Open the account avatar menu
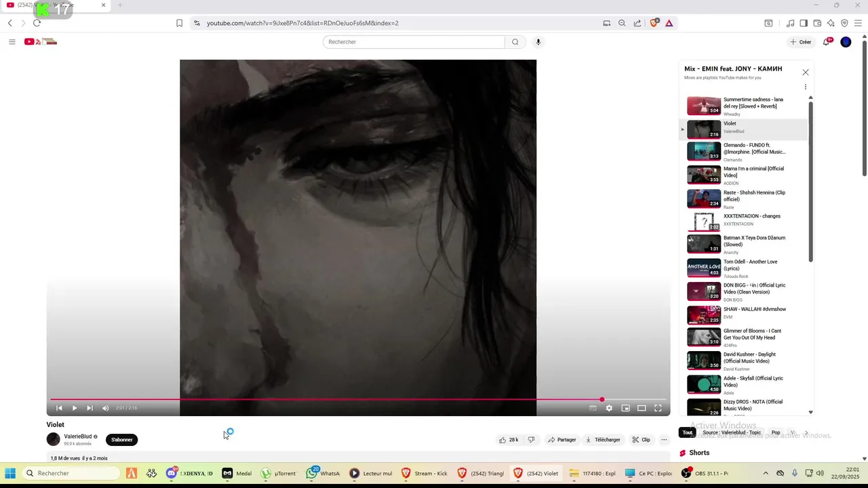The width and height of the screenshot is (868, 488). (846, 42)
